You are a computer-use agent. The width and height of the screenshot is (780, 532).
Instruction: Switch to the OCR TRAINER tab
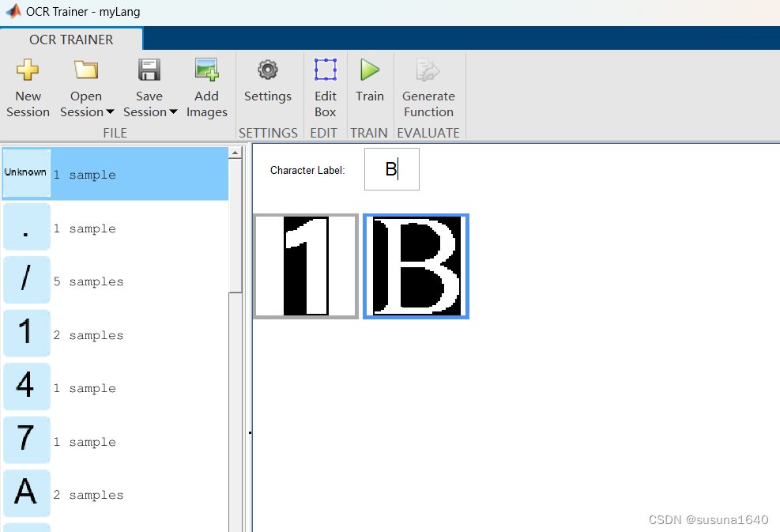click(71, 40)
